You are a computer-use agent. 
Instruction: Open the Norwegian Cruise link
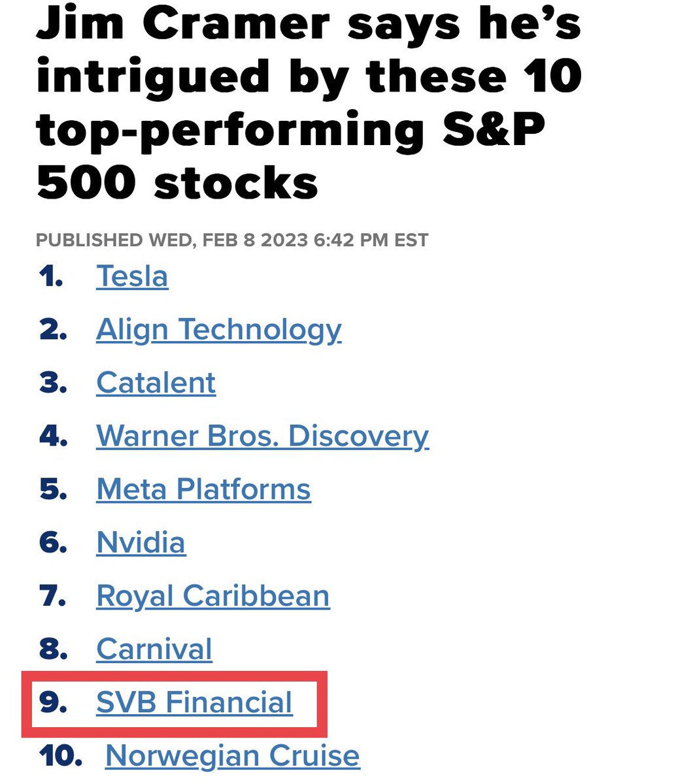click(x=232, y=757)
